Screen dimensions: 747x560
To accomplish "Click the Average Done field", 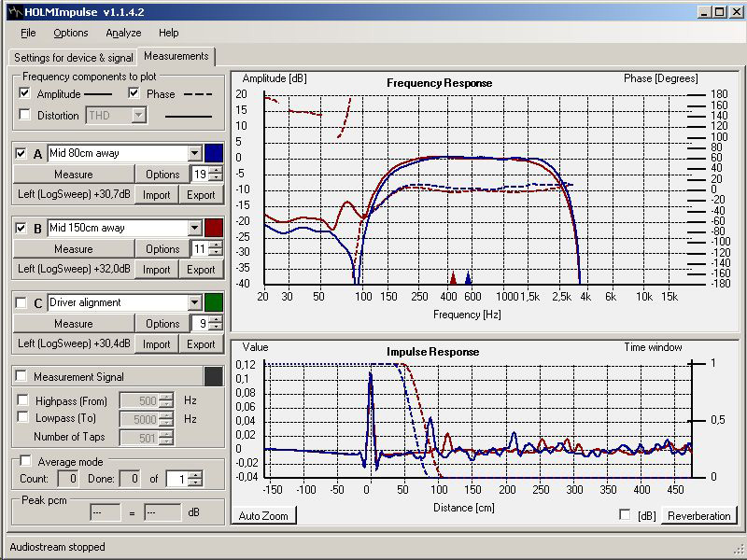I will coord(130,479).
